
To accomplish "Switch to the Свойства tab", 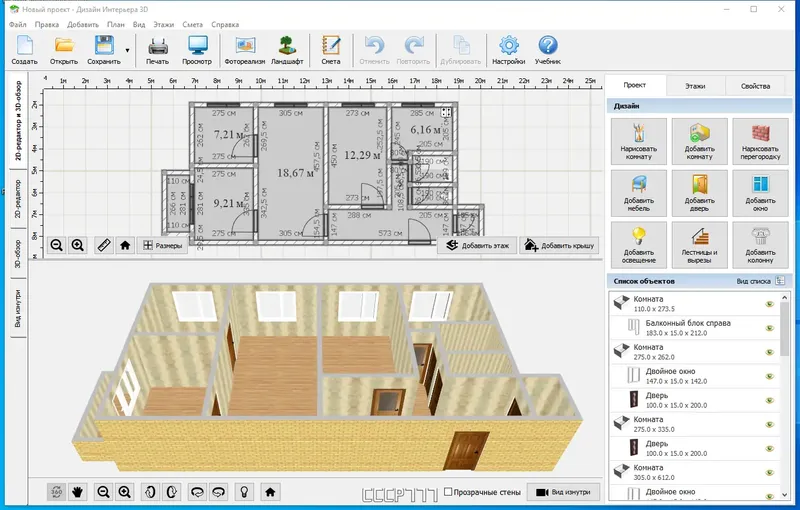I will click(x=755, y=87).
